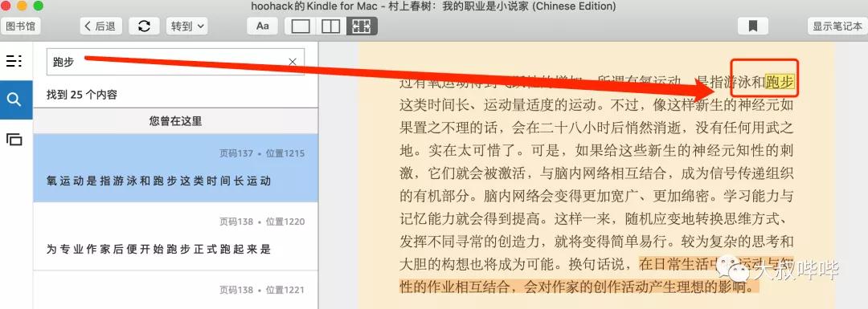Click the sync refresh icon
The image size is (868, 309).
tap(144, 26)
